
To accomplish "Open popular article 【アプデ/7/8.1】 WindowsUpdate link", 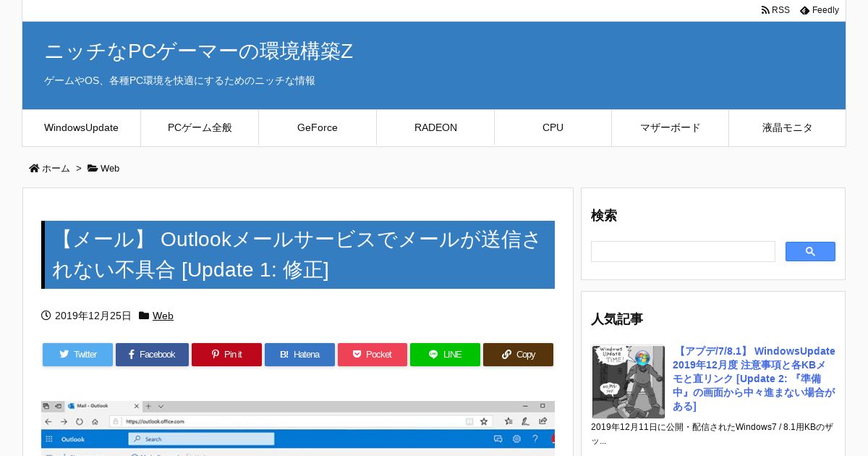I will point(754,379).
